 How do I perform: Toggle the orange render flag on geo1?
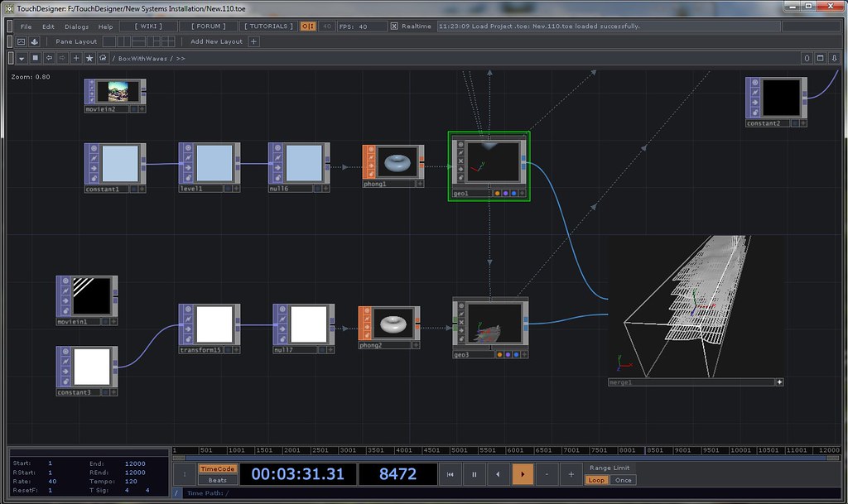tap(498, 194)
